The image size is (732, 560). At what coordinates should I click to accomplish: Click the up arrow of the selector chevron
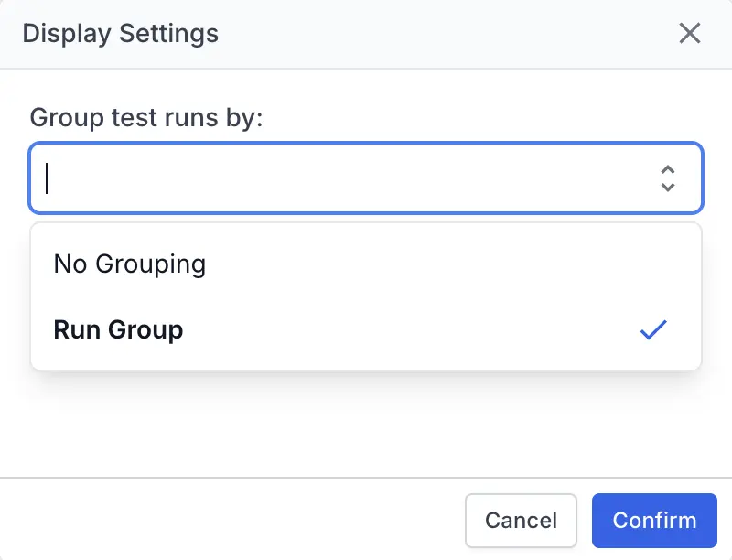668,171
